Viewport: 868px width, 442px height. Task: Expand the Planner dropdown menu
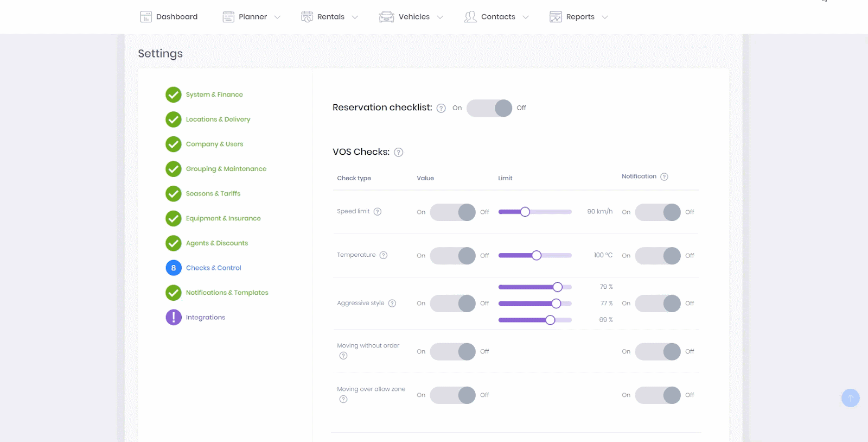pos(277,17)
